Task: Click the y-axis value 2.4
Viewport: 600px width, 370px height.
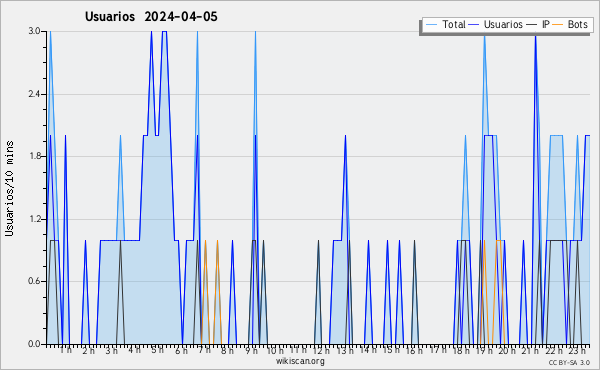Action: click(x=34, y=94)
